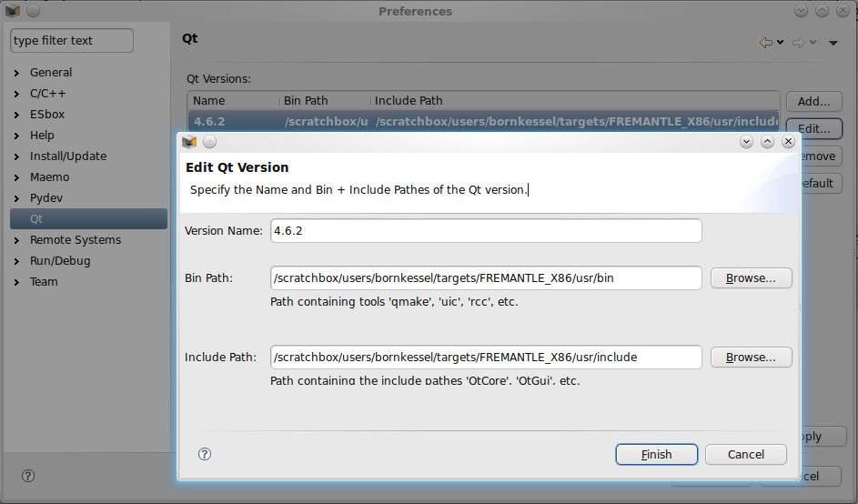858x504 pixels.
Task: Browse for the Include Path folder
Action: [751, 358]
